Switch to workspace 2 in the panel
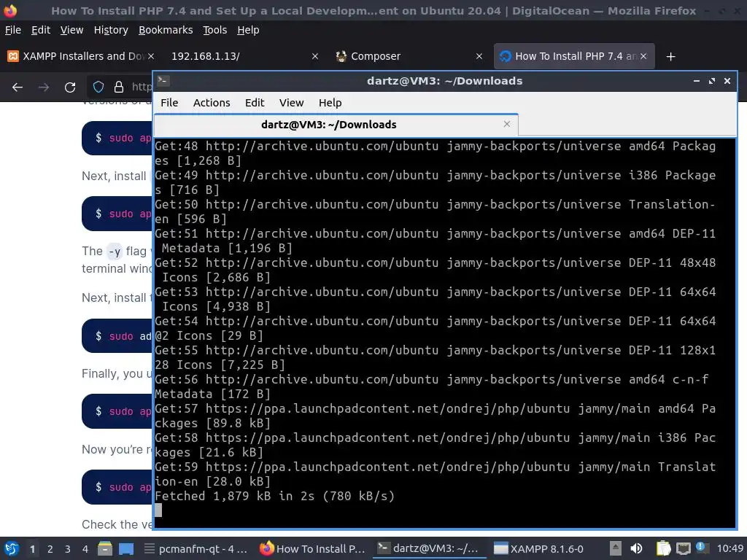747x560 pixels. click(50, 549)
